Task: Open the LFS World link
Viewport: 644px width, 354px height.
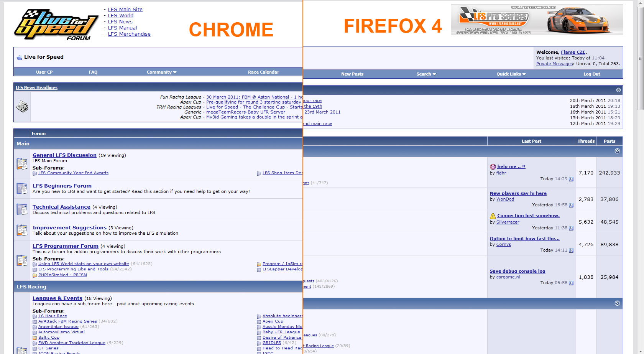Action: pos(121,16)
